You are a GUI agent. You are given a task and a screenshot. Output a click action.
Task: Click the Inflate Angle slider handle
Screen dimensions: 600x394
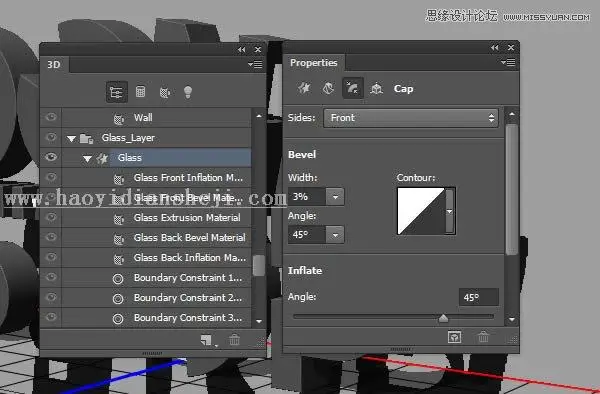click(443, 318)
